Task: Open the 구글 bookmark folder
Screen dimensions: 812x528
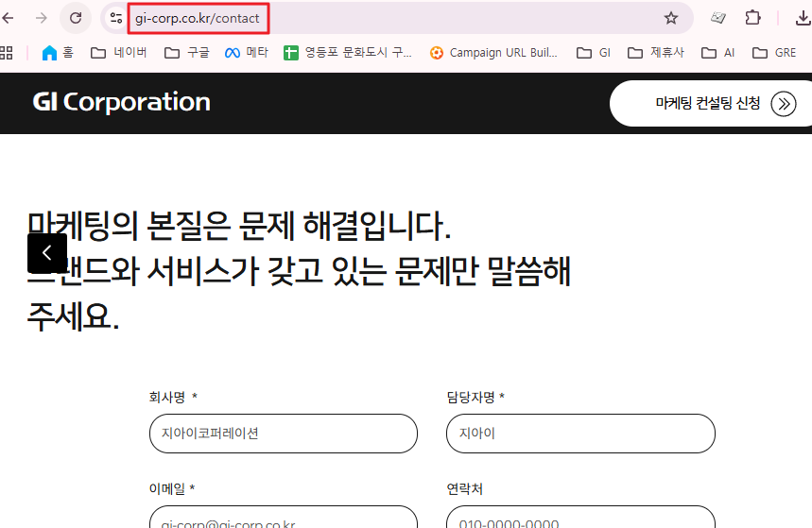Action: point(186,52)
